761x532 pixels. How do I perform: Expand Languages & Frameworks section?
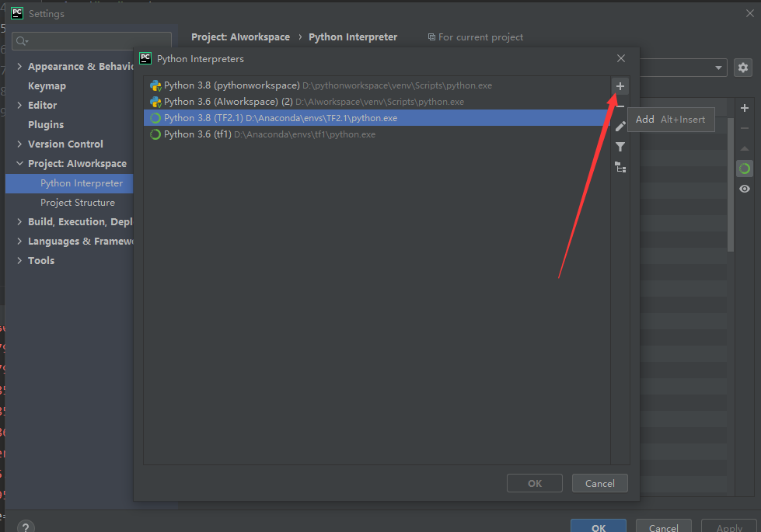tap(19, 241)
